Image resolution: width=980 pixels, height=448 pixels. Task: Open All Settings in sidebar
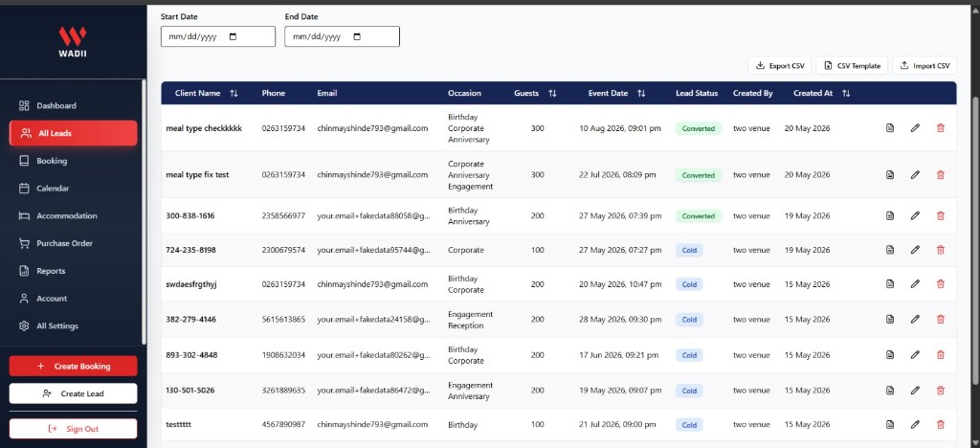click(x=73, y=325)
